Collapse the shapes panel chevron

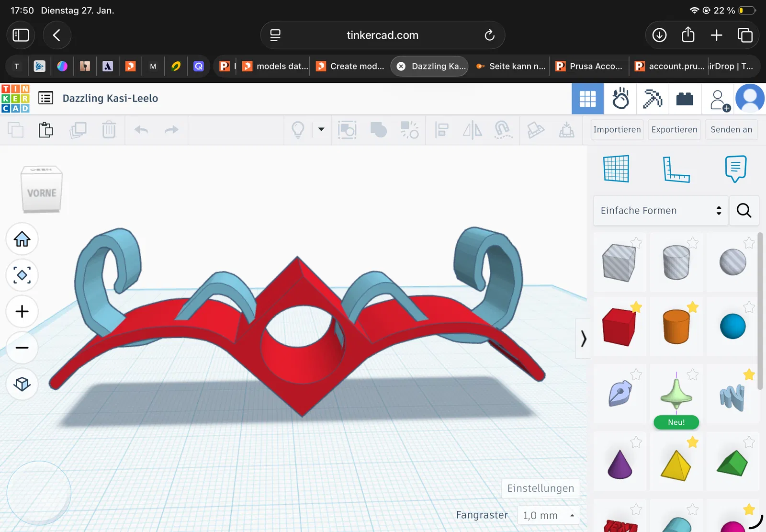[583, 339]
